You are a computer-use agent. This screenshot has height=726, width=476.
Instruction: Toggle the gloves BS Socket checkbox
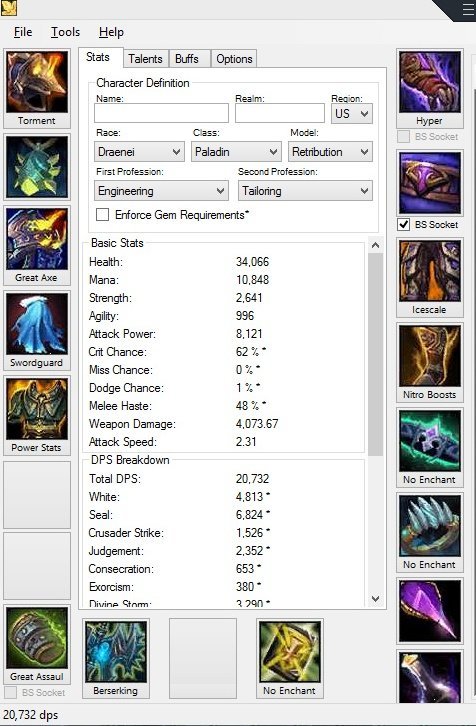(404, 137)
